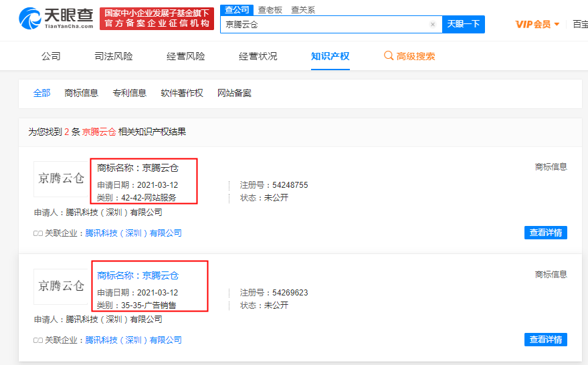Select the 查关系 search tab
The image size is (588, 365).
tap(303, 10)
